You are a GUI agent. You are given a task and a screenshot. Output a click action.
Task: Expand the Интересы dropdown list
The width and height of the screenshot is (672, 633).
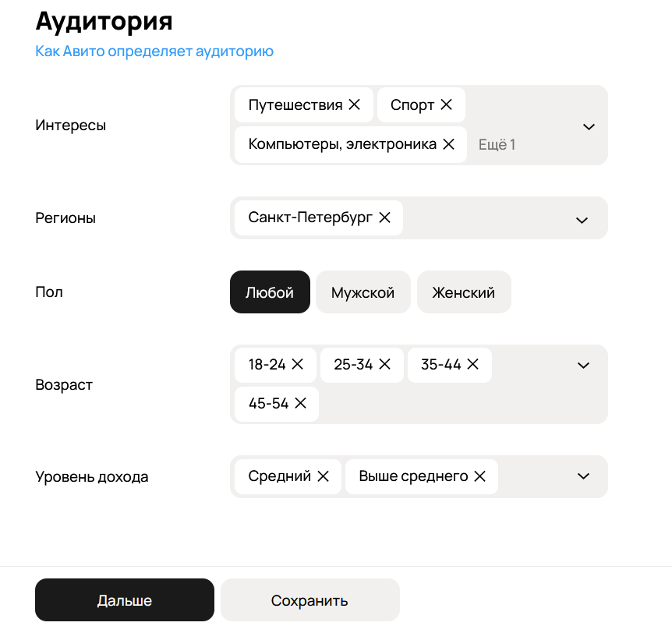click(589, 126)
